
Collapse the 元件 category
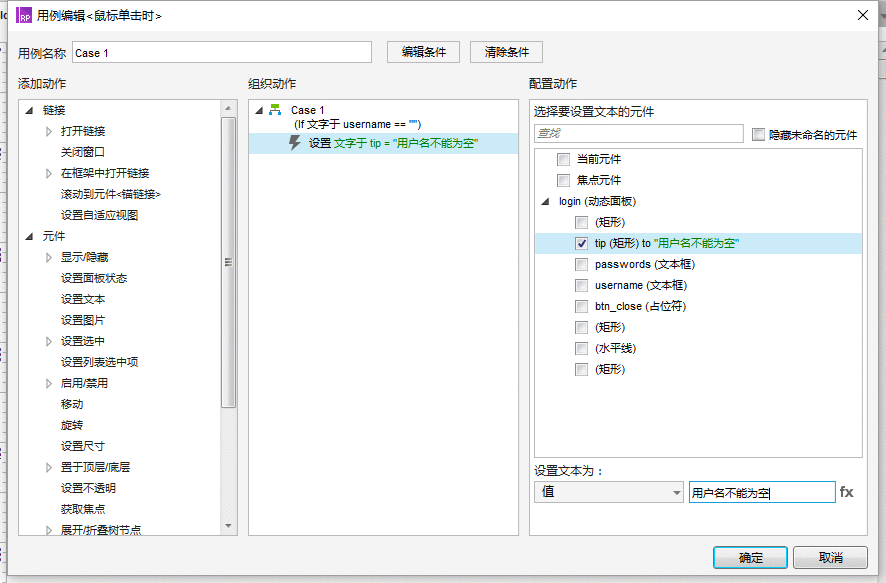[29, 236]
